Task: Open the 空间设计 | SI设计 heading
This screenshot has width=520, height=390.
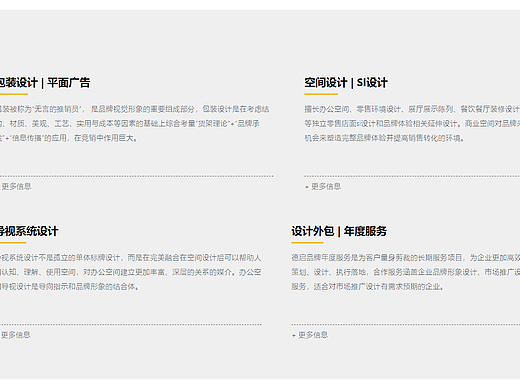Action: pyautogui.click(x=346, y=83)
